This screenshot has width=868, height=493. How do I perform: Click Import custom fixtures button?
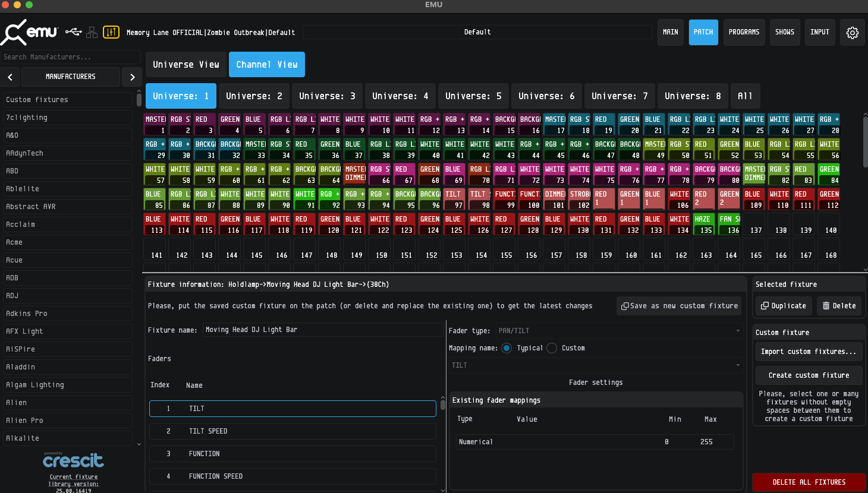tap(809, 352)
